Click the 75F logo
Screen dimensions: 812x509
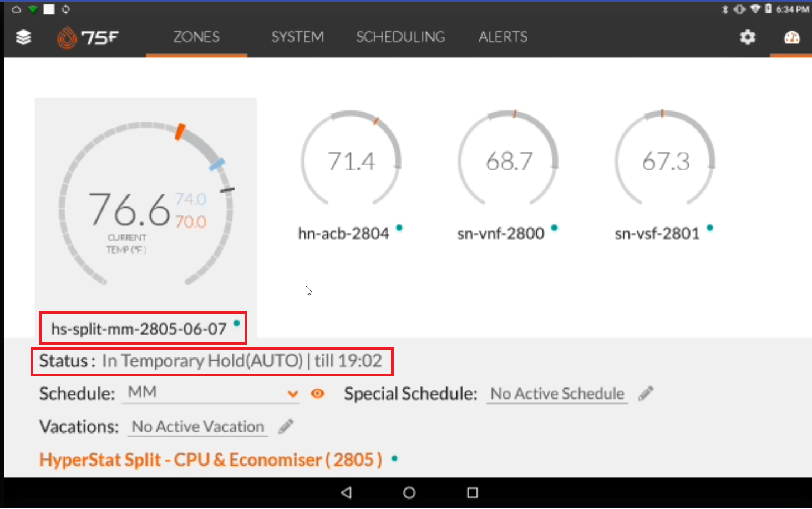pos(89,37)
